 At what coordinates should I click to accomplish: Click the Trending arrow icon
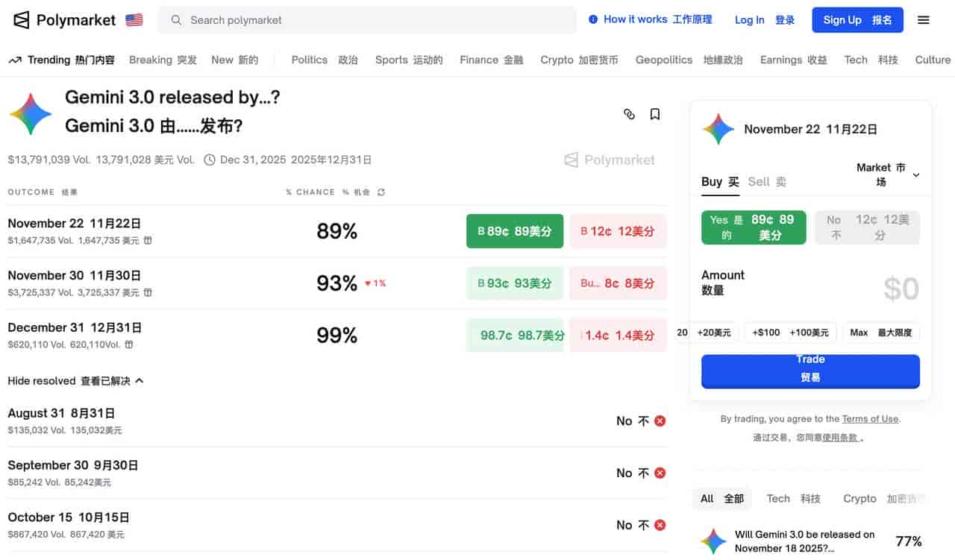[x=15, y=60]
